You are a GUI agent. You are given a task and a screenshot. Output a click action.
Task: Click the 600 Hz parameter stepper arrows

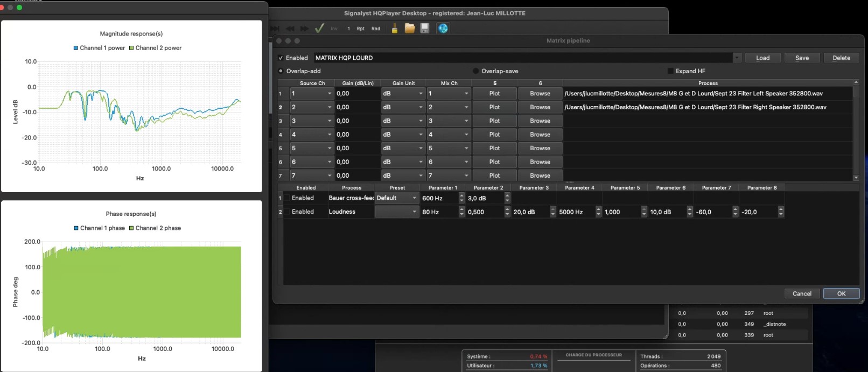pyautogui.click(x=461, y=198)
